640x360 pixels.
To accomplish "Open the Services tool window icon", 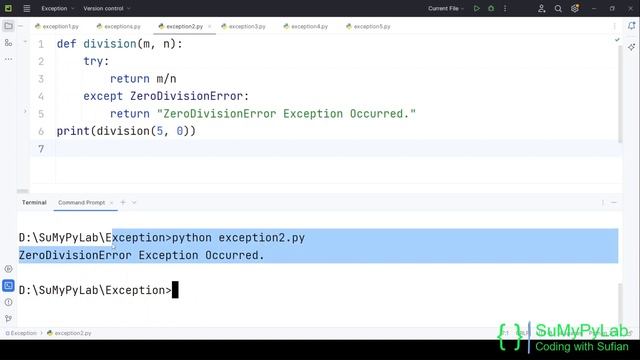I will pos(8,269).
